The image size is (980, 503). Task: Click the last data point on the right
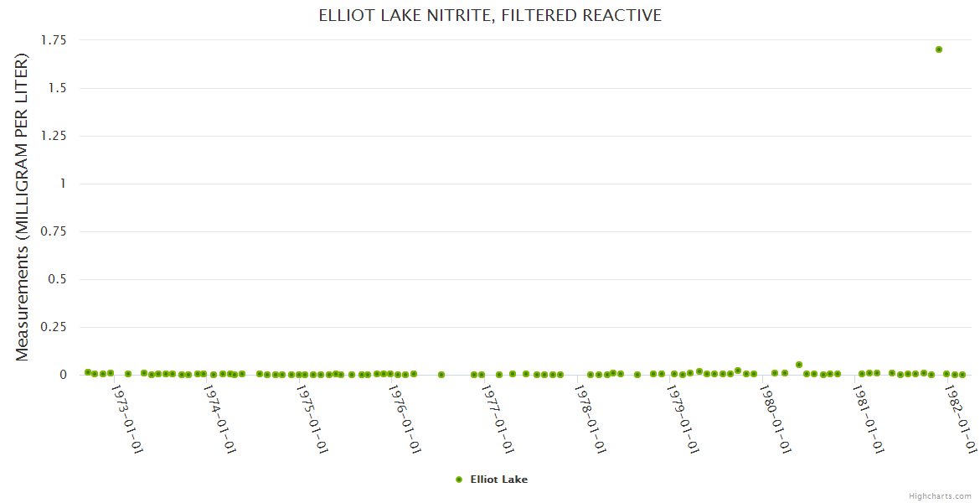pos(962,375)
